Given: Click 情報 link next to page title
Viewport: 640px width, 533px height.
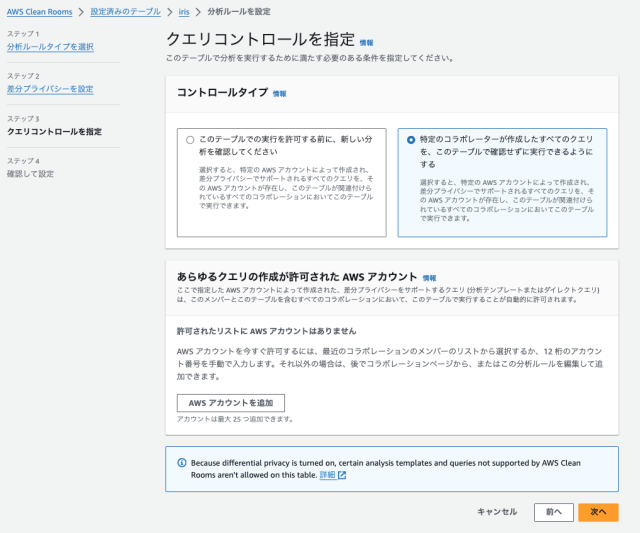Looking at the screenshot, I should 366,43.
